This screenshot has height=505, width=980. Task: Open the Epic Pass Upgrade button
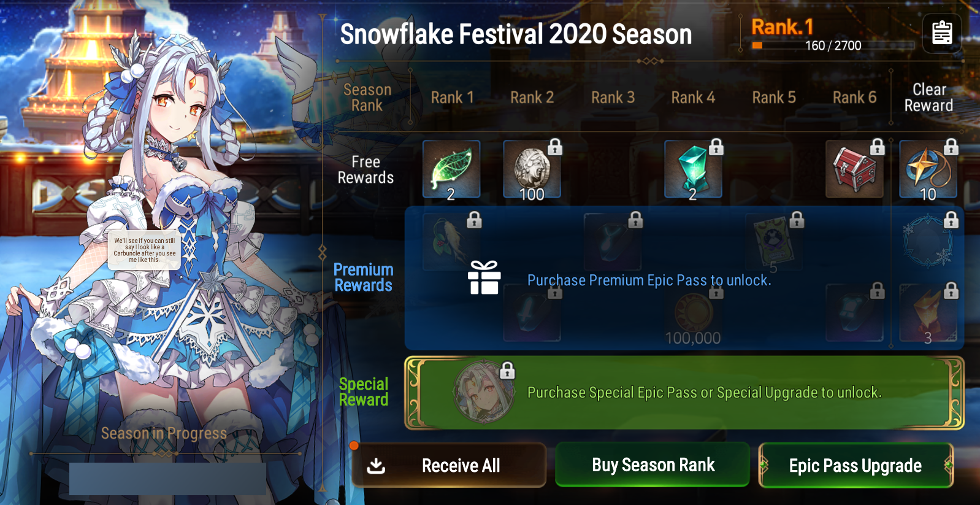pos(856,465)
